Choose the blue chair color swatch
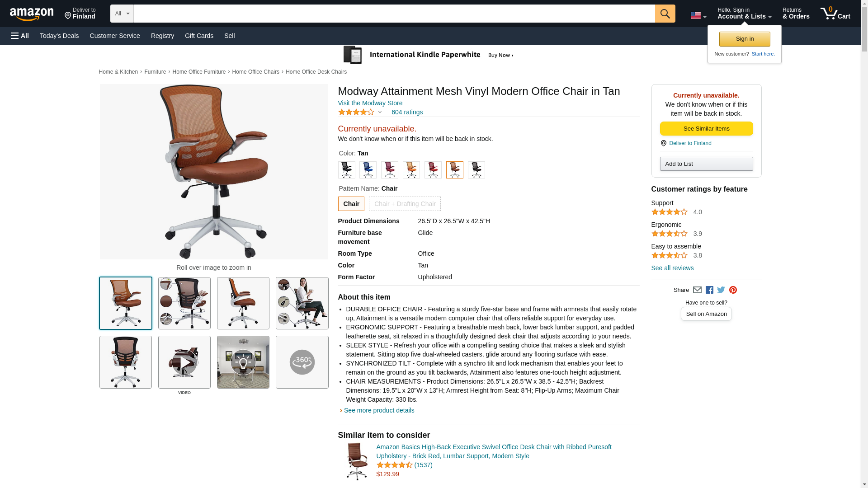 [368, 170]
